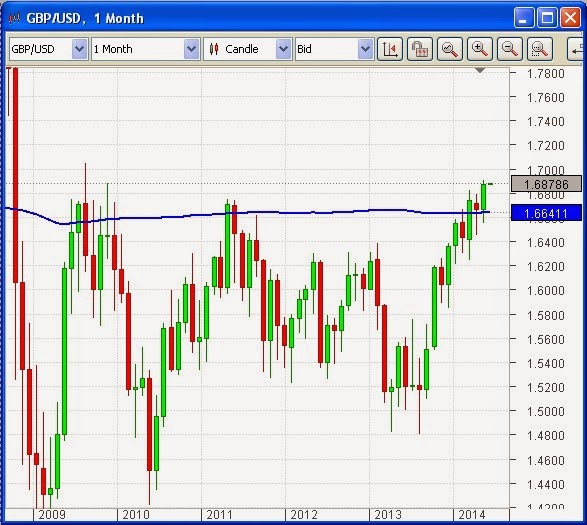This screenshot has height=525, width=587.
Task: Click the small triangle marker atop chart
Action: 480,70
